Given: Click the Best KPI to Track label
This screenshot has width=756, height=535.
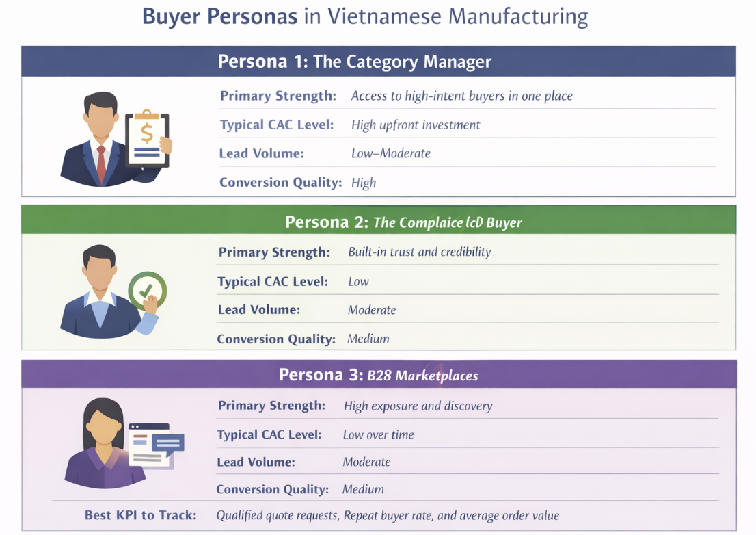Looking at the screenshot, I should pyautogui.click(x=140, y=514).
